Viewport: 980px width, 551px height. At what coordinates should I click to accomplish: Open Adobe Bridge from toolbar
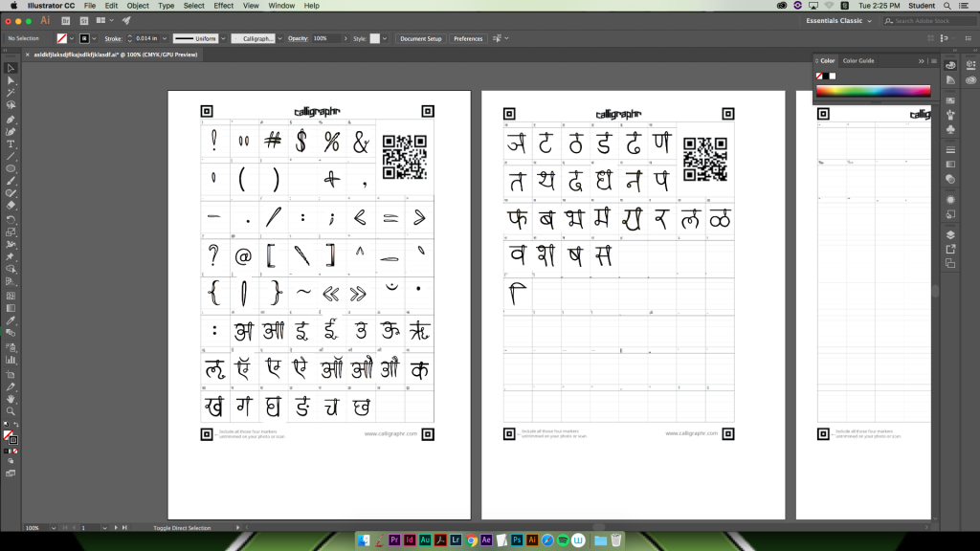click(x=66, y=21)
